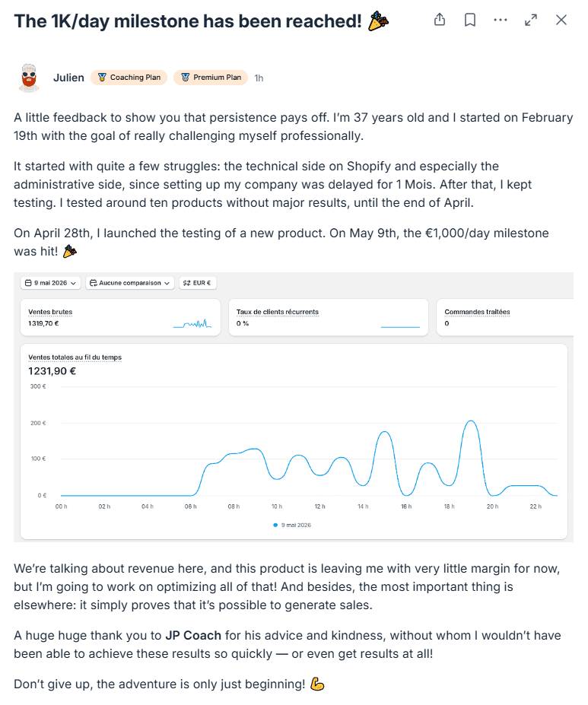Open Julien's profile avatar
Viewport: 588px width, 705px height.
point(29,78)
